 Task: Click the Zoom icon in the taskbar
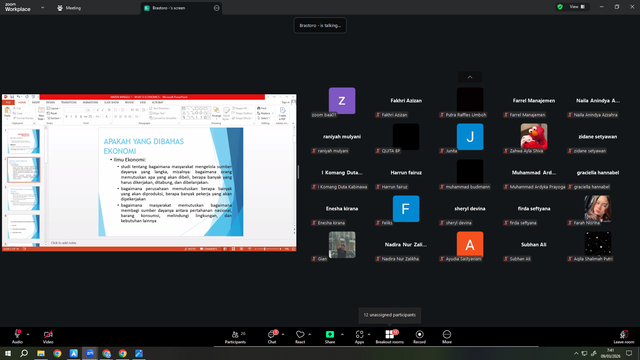click(90, 353)
